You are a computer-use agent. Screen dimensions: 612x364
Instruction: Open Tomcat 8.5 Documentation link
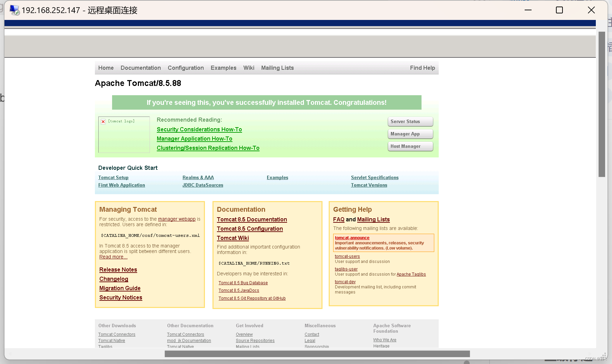coord(252,219)
